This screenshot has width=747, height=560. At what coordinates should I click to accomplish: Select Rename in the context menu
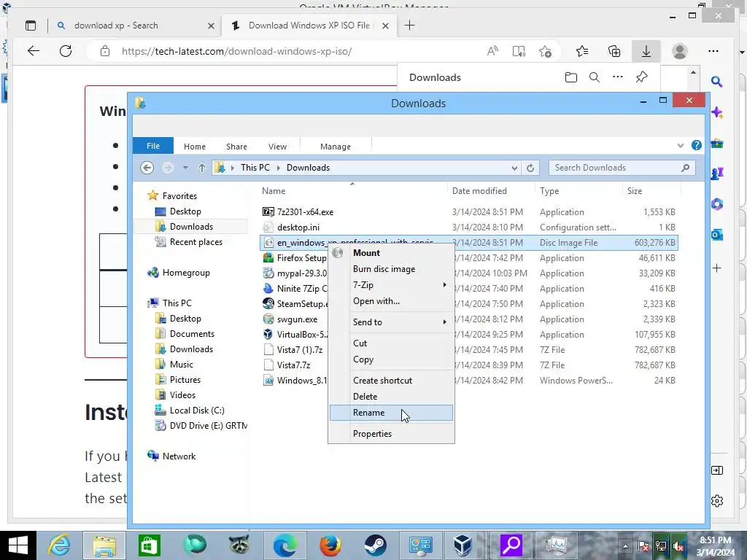point(391,413)
